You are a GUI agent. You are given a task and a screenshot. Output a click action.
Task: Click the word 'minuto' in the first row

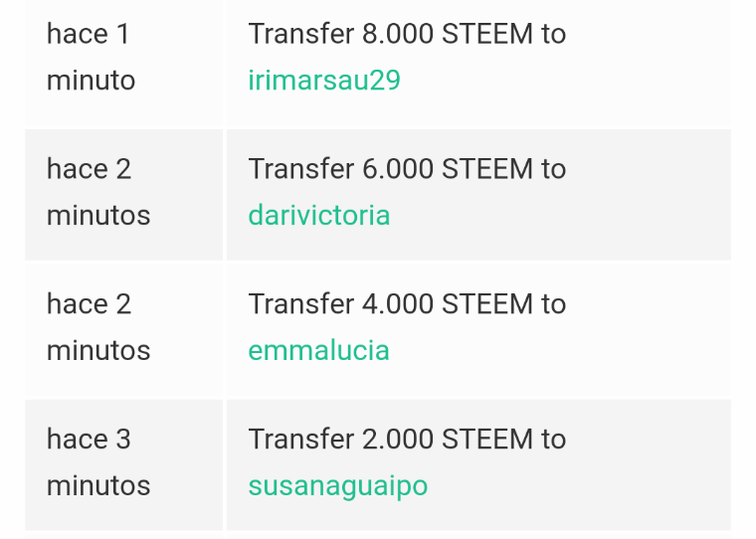pos(91,80)
